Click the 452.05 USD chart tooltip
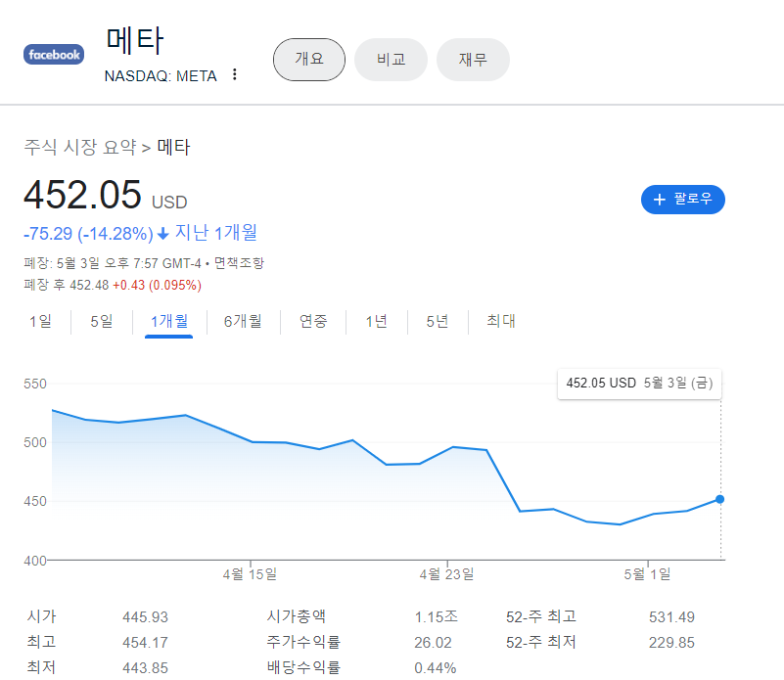This screenshot has height=680, width=784. pyautogui.click(x=639, y=384)
